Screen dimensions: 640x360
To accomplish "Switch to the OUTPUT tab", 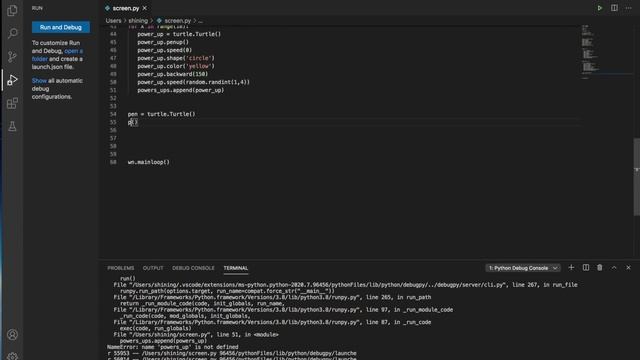I will (153, 268).
